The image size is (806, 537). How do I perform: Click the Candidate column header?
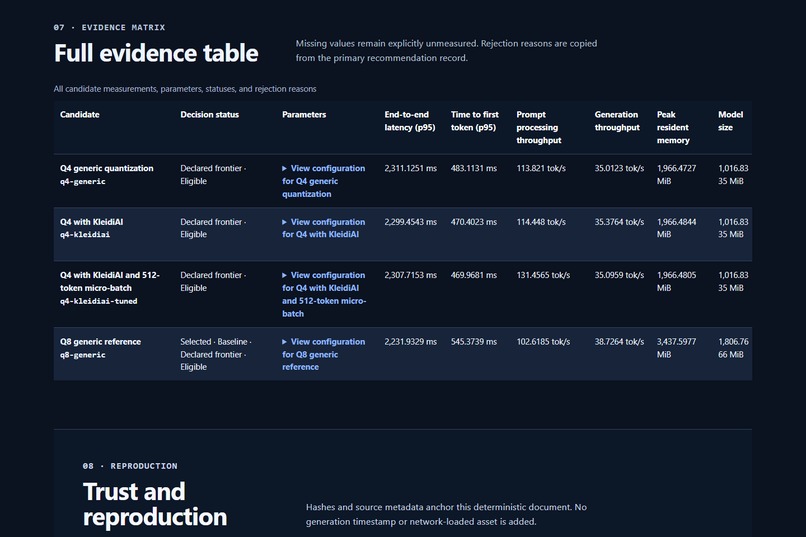(80, 115)
